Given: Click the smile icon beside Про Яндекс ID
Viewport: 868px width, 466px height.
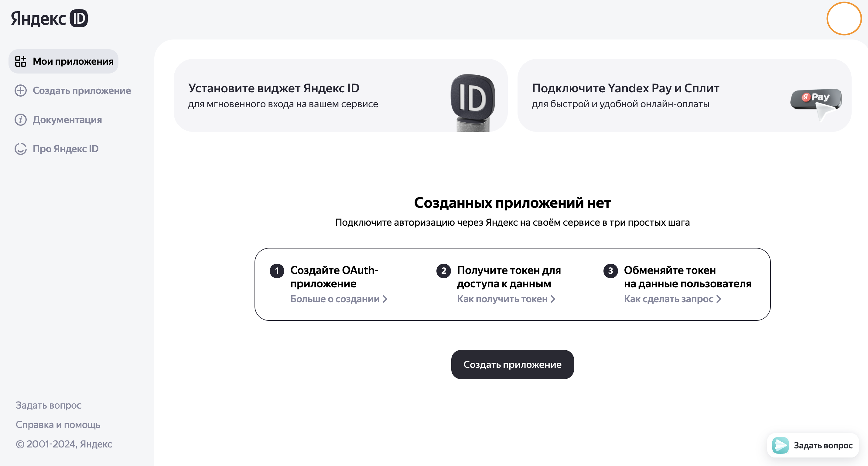Looking at the screenshot, I should tap(21, 149).
